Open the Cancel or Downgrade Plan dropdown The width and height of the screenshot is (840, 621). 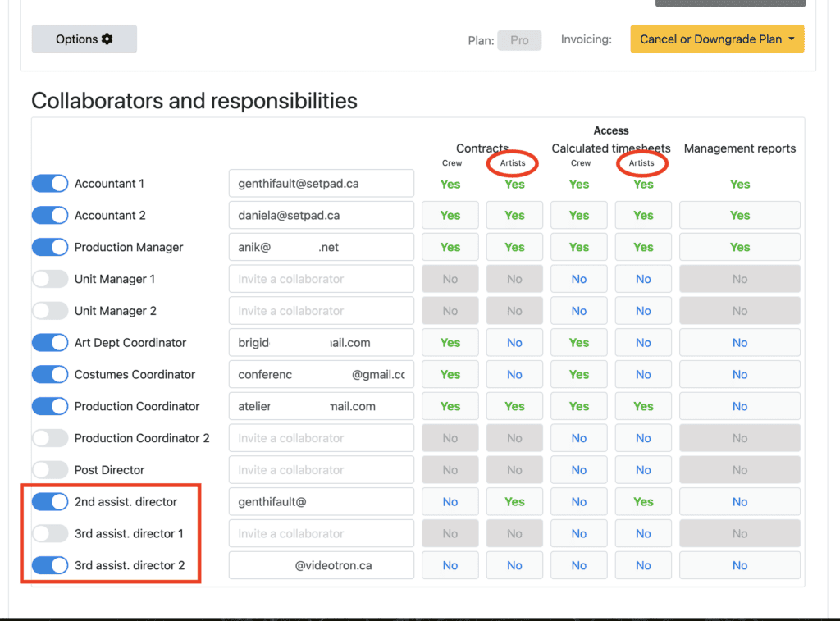(716, 39)
